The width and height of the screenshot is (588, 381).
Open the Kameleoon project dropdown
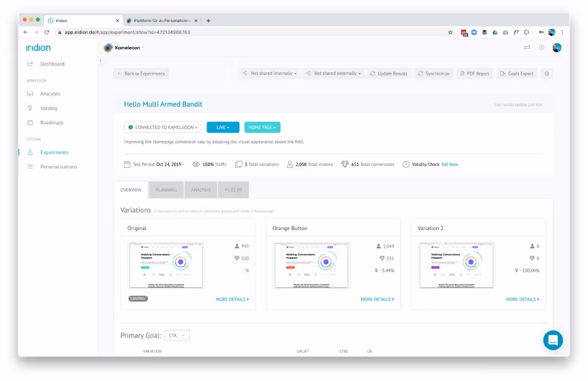tap(124, 48)
